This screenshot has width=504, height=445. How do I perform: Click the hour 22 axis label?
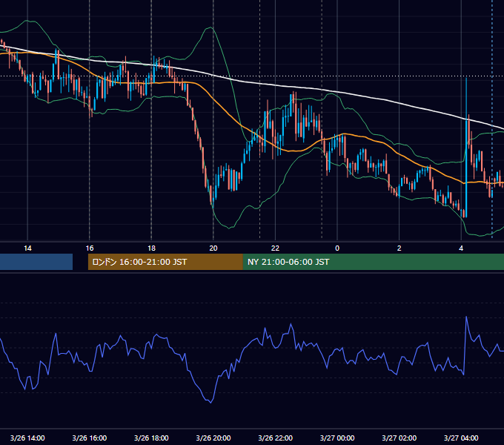click(x=276, y=248)
